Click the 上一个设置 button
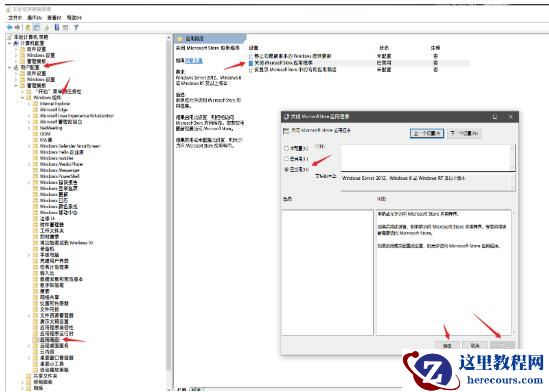This screenshot has width=549, height=392. tap(427, 133)
